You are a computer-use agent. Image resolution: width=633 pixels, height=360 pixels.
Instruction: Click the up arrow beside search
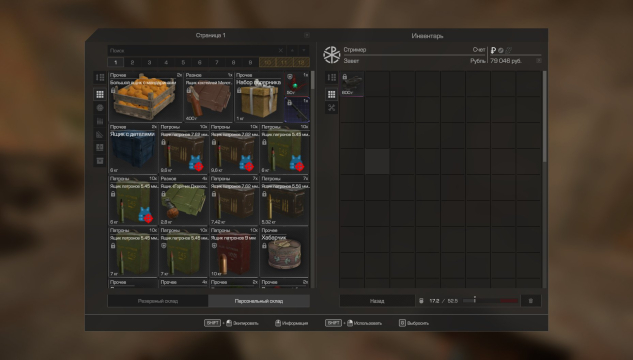pyautogui.click(x=292, y=50)
